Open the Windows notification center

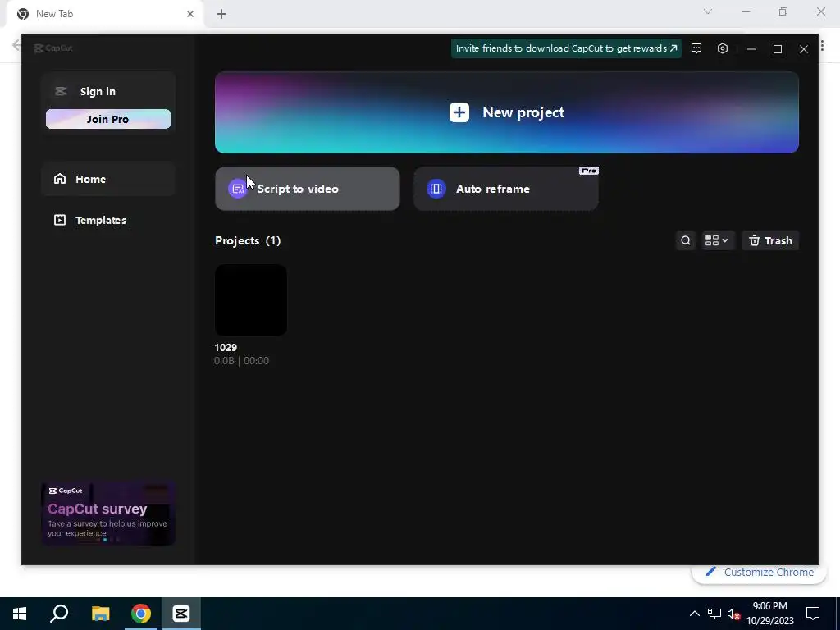pos(813,614)
